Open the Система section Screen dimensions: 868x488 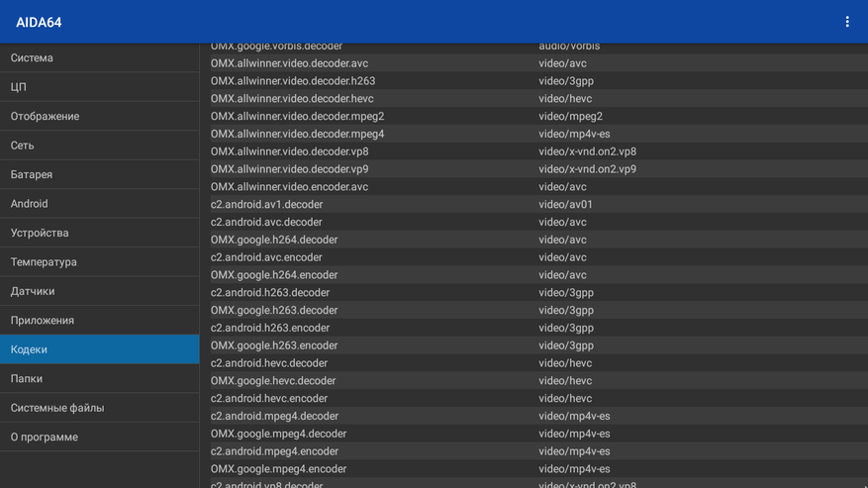coord(100,57)
